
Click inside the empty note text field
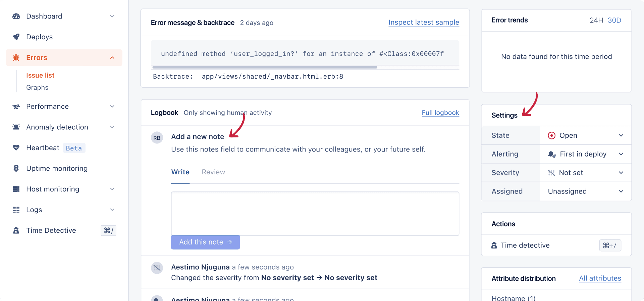coord(315,213)
